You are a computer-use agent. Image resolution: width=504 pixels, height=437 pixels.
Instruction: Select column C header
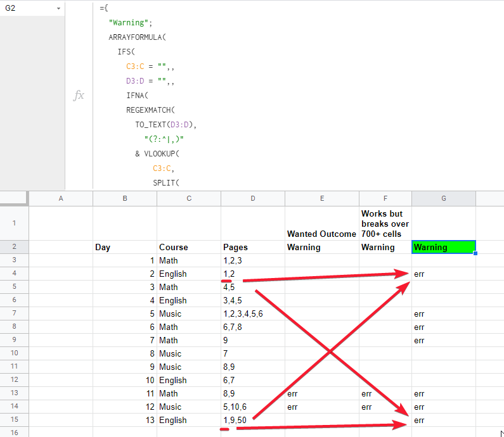pyautogui.click(x=189, y=198)
